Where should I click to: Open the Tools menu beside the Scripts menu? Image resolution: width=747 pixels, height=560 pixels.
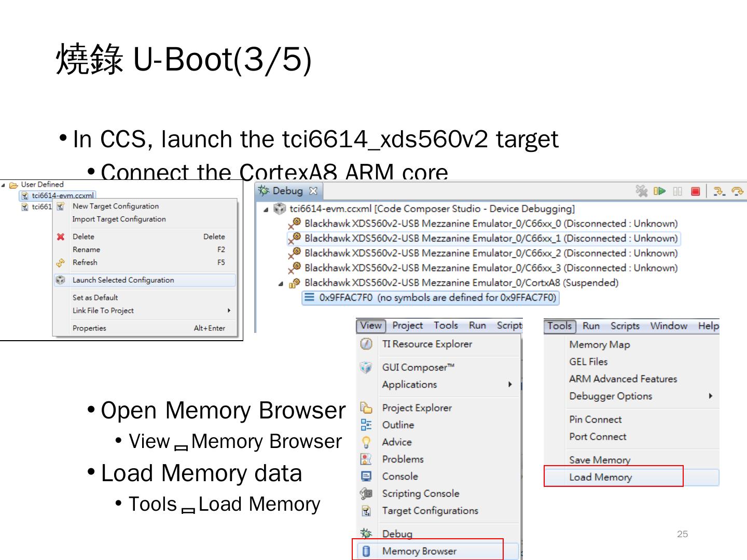(x=559, y=326)
